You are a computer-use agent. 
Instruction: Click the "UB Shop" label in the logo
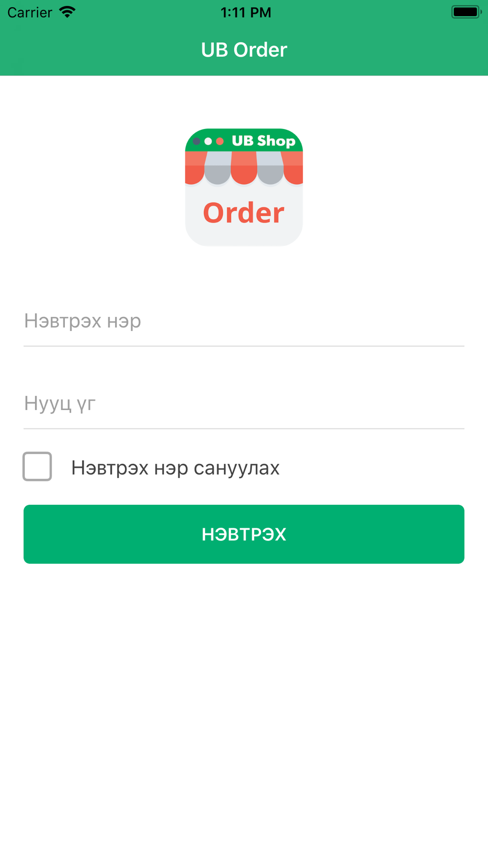264,141
